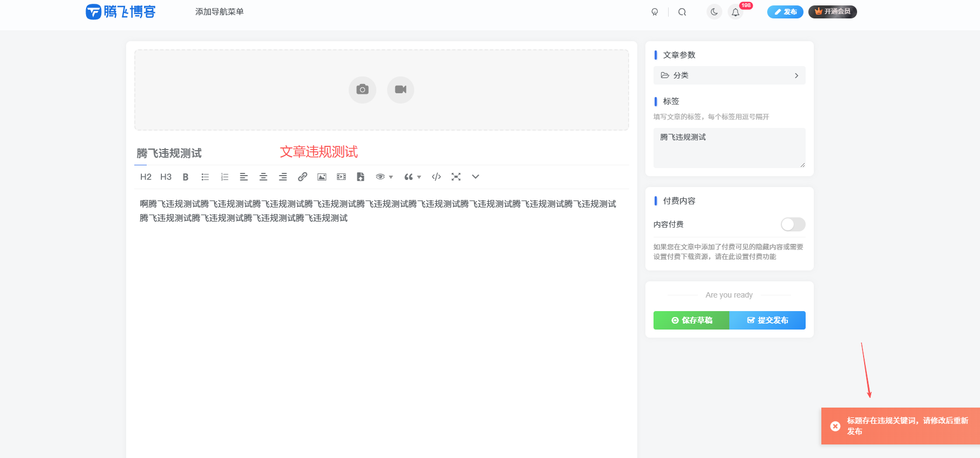Viewport: 980px width, 458px height.
Task: Click the tags textarea with 腾飞违规测试
Action: click(x=729, y=148)
